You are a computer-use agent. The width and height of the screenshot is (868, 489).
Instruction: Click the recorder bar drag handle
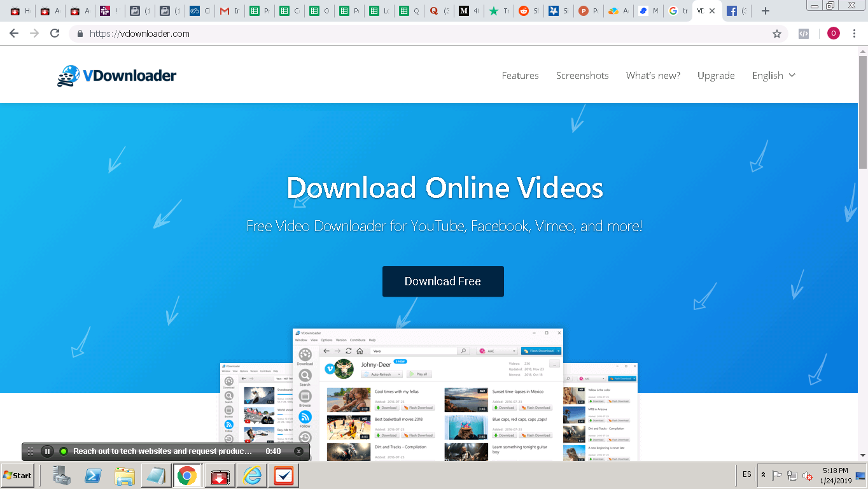tap(31, 451)
